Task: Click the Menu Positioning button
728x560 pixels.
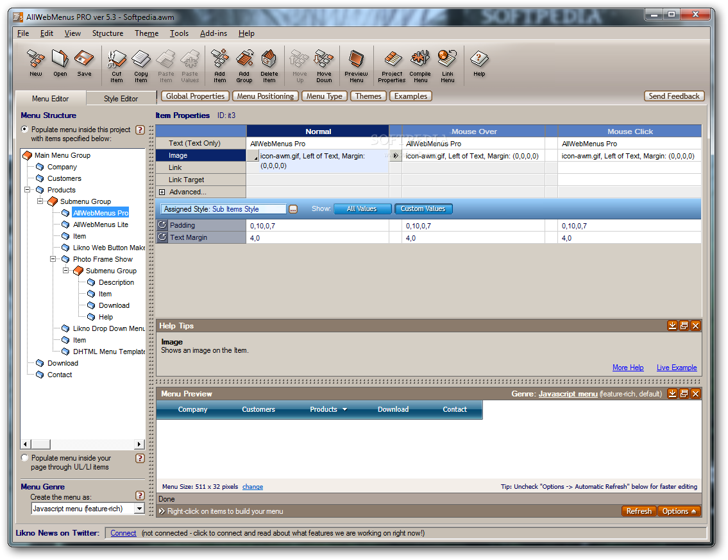Action: click(265, 96)
